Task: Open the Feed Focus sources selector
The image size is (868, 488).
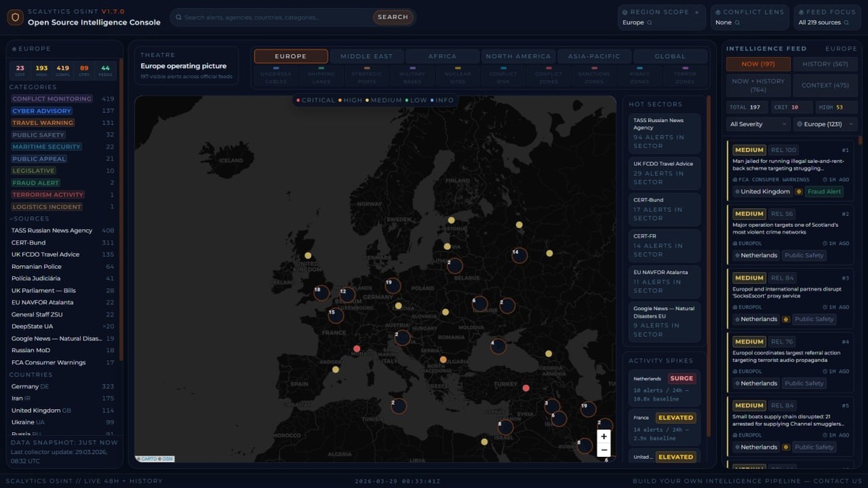Action: [828, 17]
